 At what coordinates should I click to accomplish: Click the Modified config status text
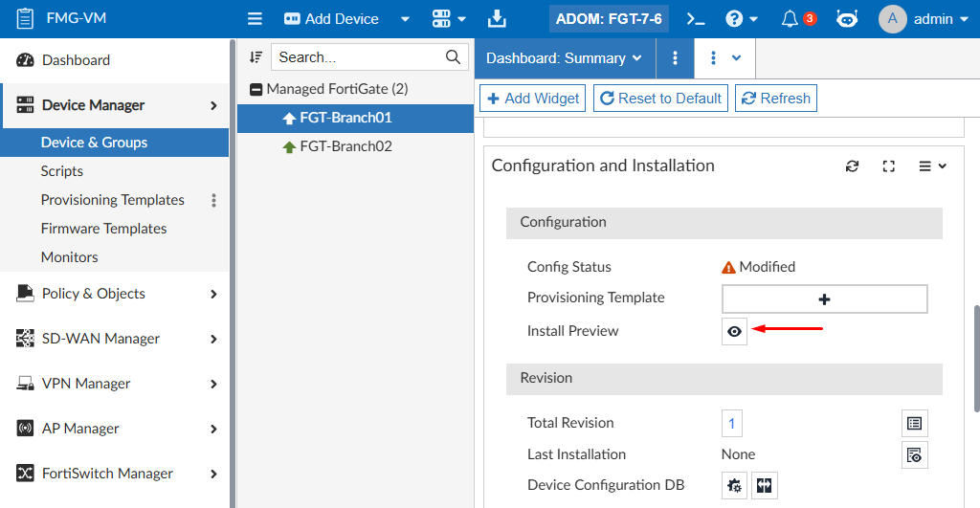(x=767, y=267)
